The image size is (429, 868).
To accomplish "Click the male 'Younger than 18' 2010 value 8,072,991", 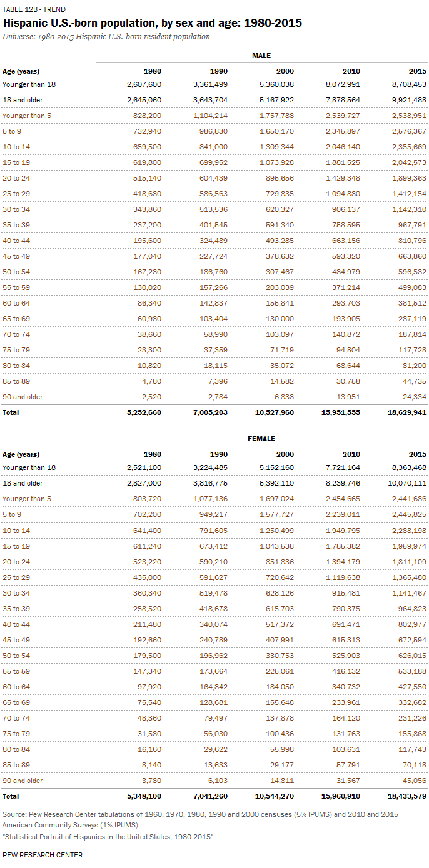I will tap(340, 84).
